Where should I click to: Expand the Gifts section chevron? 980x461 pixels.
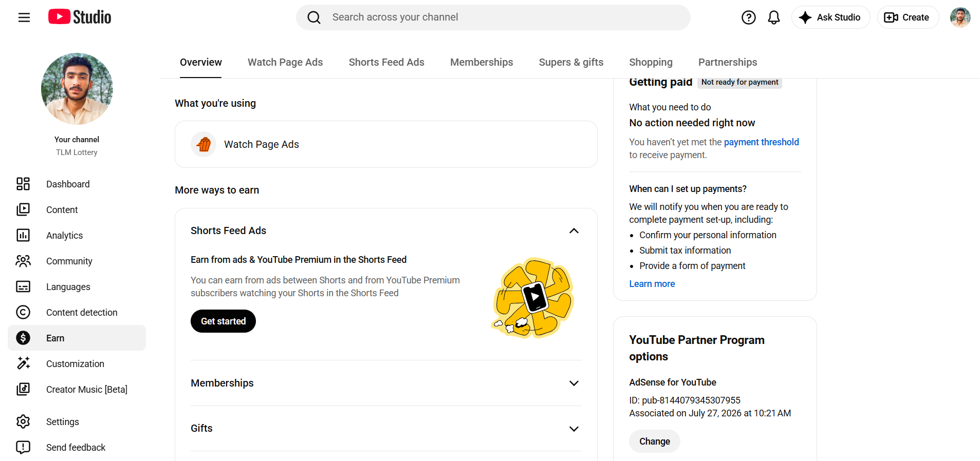574,429
